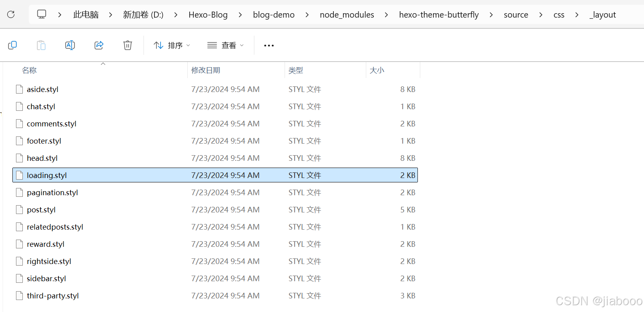Sort by 大小 column header
The image size is (644, 312).
click(377, 70)
